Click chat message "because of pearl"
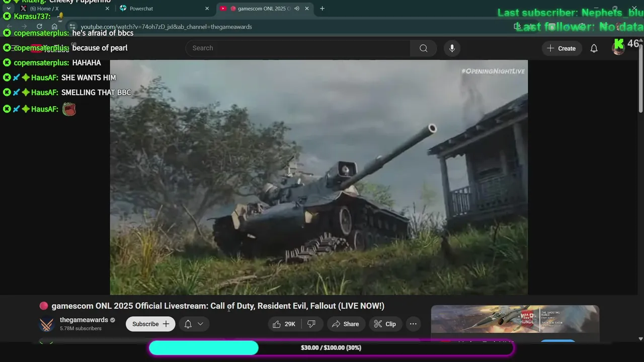This screenshot has width=644, height=362. [100, 48]
